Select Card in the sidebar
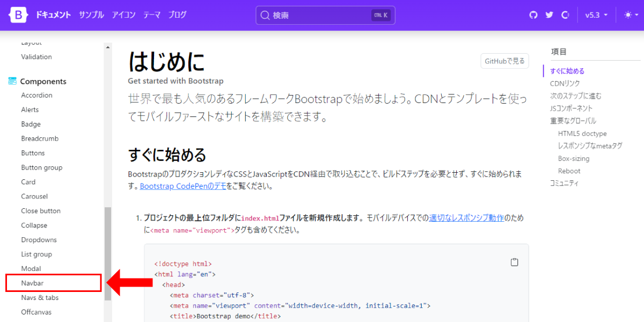Image resolution: width=644 pixels, height=322 pixels. click(28, 182)
